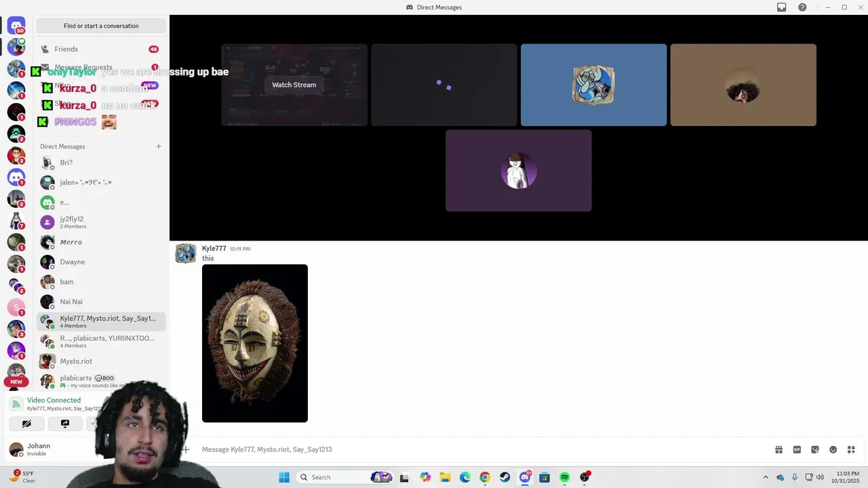Open Steam from the taskbar

(x=505, y=477)
